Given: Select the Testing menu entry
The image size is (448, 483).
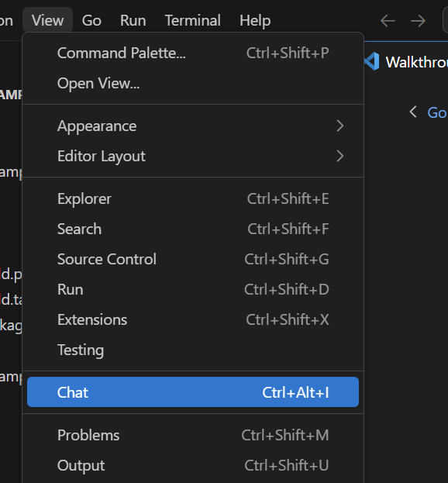Looking at the screenshot, I should [x=193, y=350].
